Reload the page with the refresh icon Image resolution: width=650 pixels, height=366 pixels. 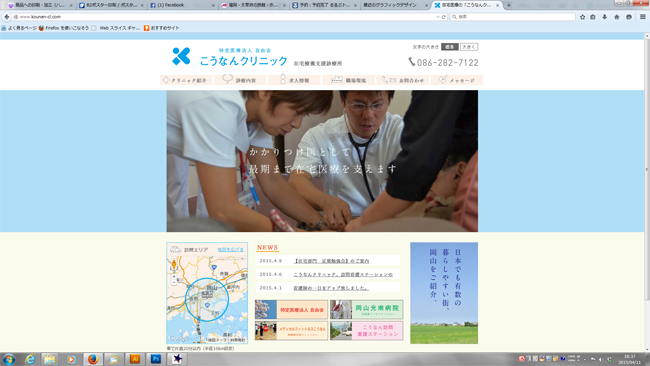[x=444, y=17]
